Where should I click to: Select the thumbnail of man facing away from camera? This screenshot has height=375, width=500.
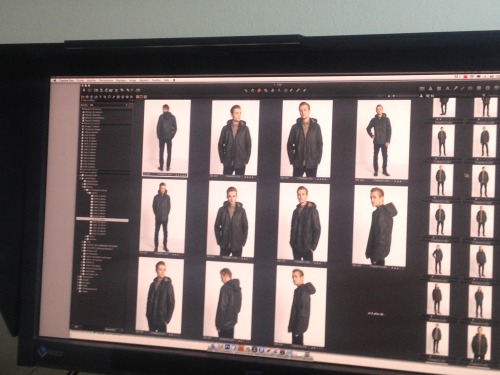[166, 136]
